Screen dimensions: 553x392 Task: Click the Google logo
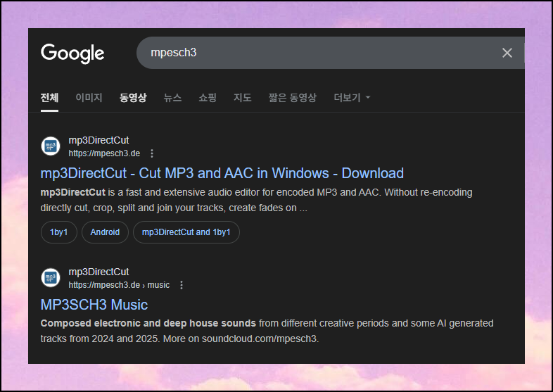pos(72,53)
